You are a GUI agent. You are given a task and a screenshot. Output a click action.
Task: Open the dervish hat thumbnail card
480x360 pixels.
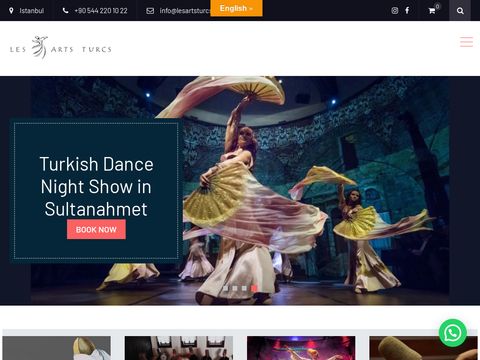pyautogui.click(x=57, y=348)
